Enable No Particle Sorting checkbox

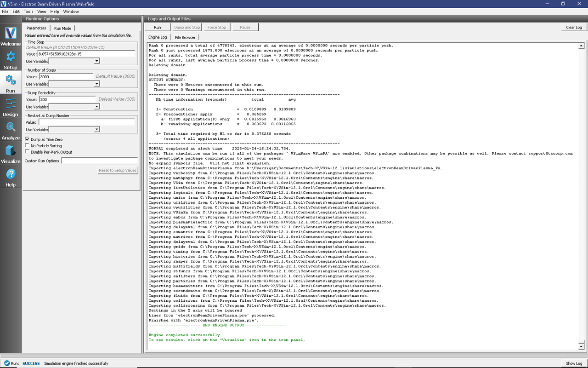pyautogui.click(x=27, y=145)
